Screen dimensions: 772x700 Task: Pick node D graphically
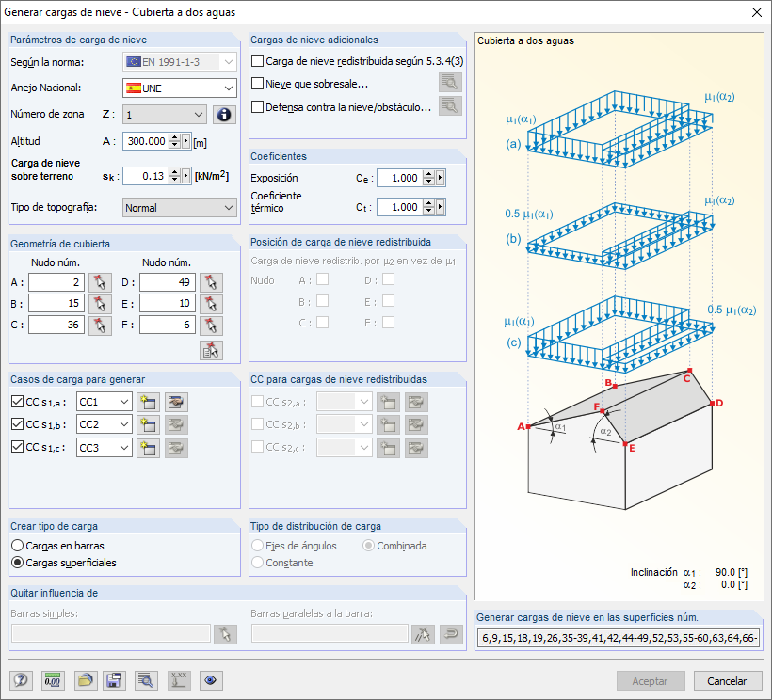[x=211, y=282]
